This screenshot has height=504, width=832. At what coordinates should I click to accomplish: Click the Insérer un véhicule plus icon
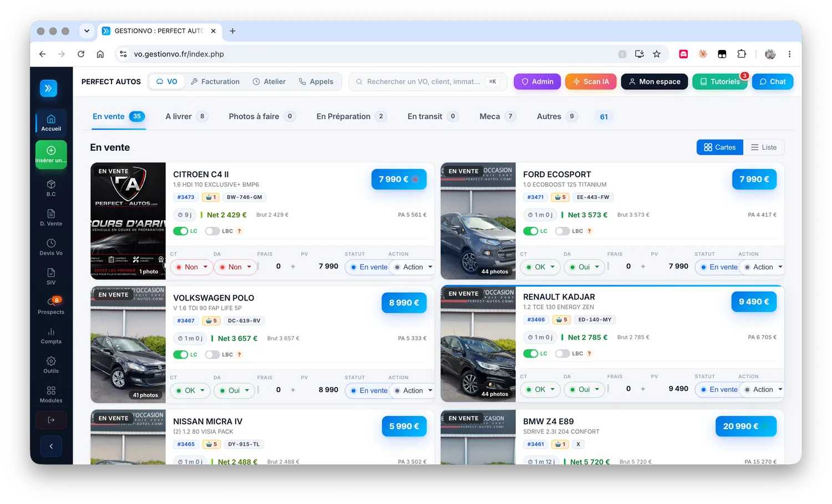[x=51, y=150]
